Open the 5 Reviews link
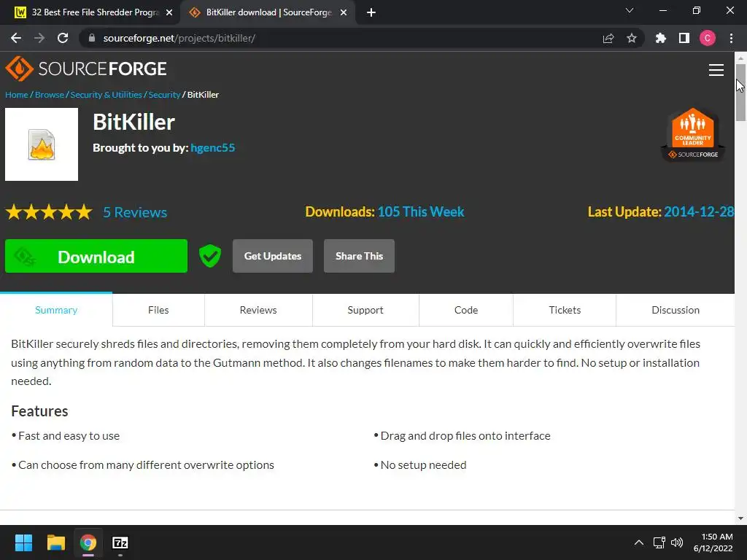Image resolution: width=747 pixels, height=560 pixels. pos(135,212)
